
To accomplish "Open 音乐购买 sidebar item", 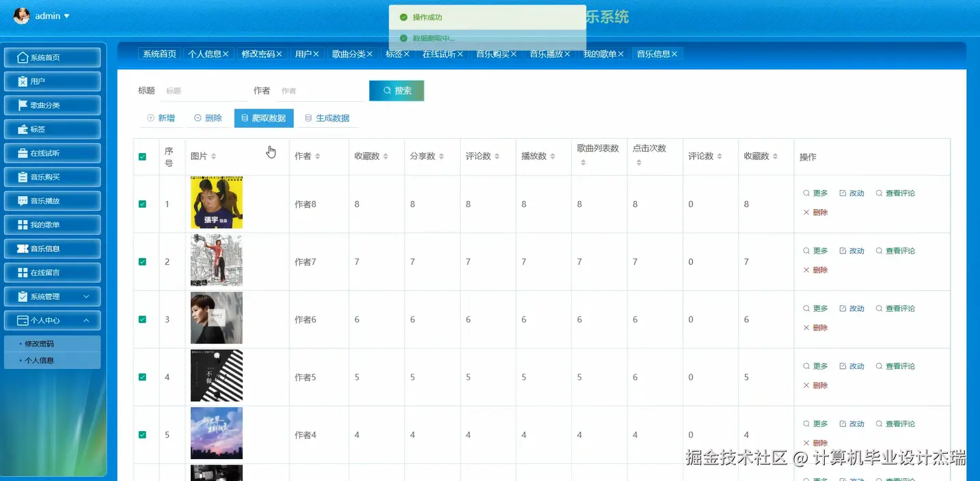I will pos(53,177).
